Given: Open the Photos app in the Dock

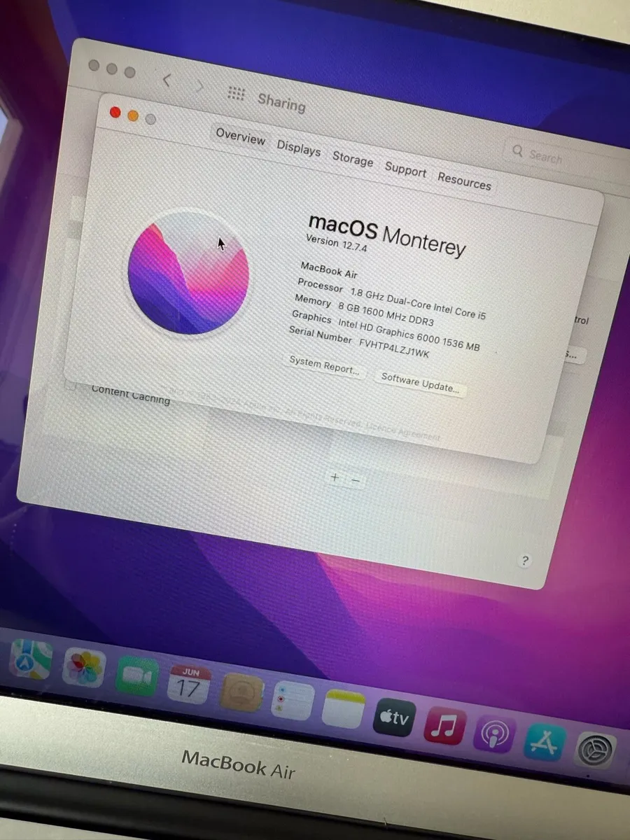Looking at the screenshot, I should 84,668.
